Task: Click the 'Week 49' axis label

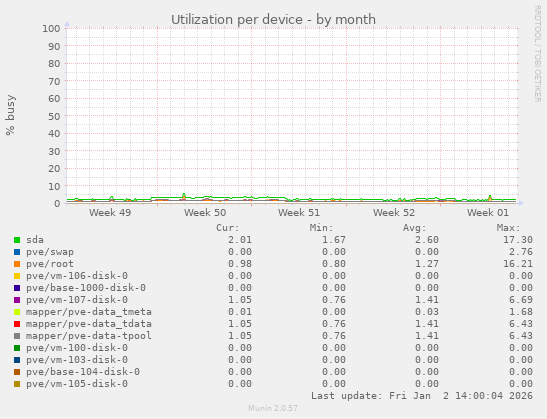Action: (x=110, y=212)
